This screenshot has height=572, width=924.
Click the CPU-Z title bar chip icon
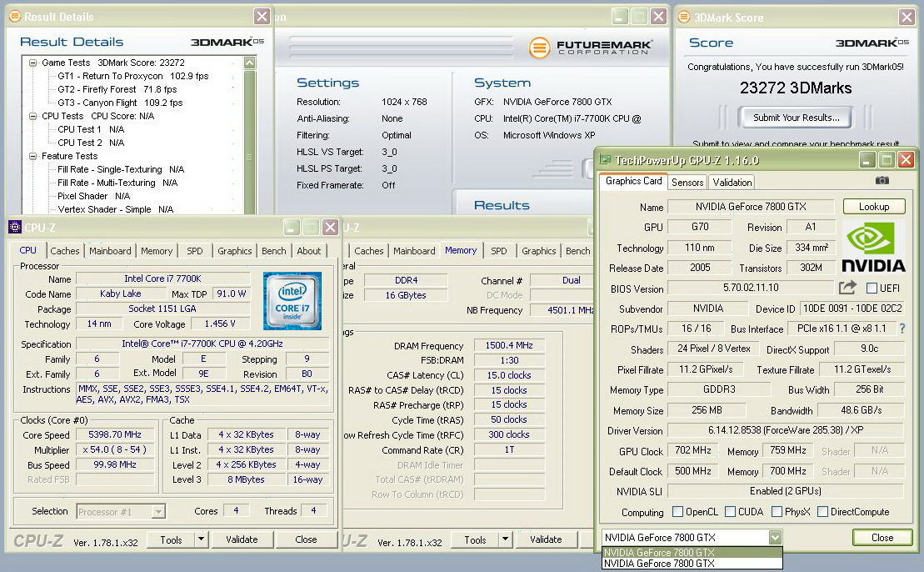pos(15,227)
